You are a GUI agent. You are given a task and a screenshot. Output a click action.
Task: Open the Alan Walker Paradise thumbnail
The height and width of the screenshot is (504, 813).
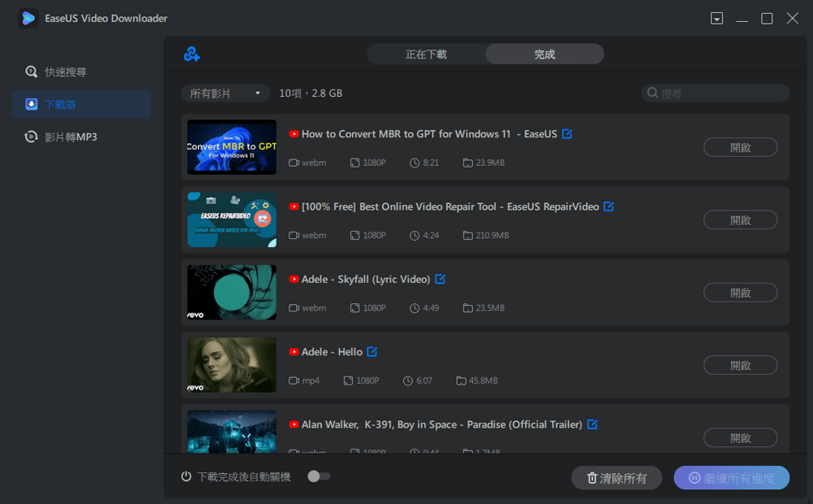(x=232, y=432)
